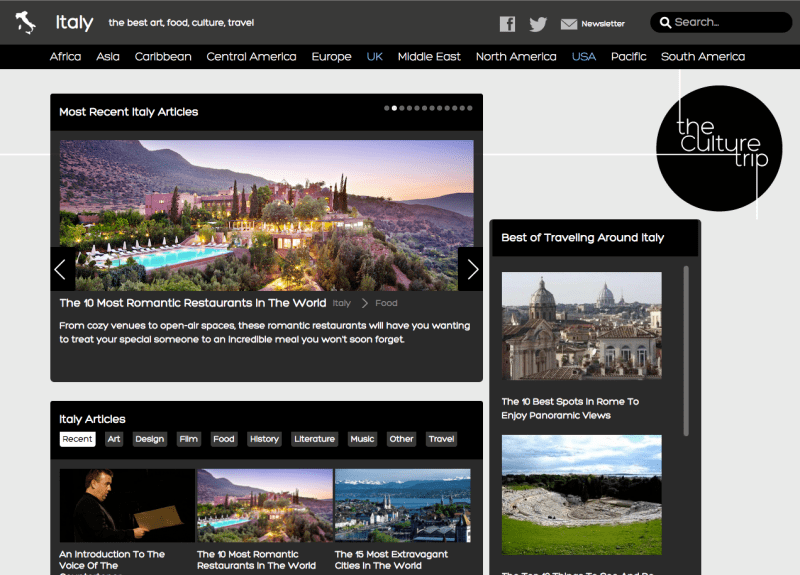Click the Newsletter envelope icon

coord(569,24)
